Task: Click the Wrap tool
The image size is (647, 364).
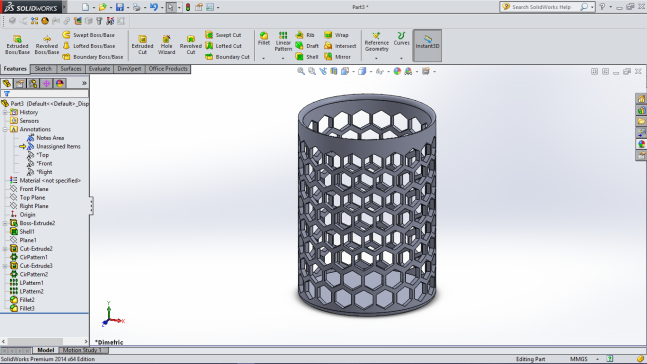Action: pyautogui.click(x=336, y=35)
